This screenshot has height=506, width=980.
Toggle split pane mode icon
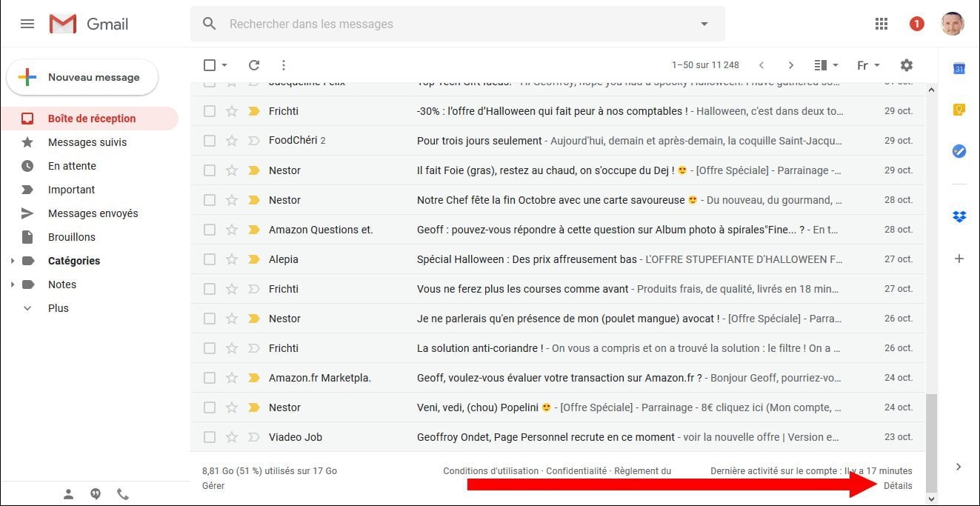[x=821, y=65]
